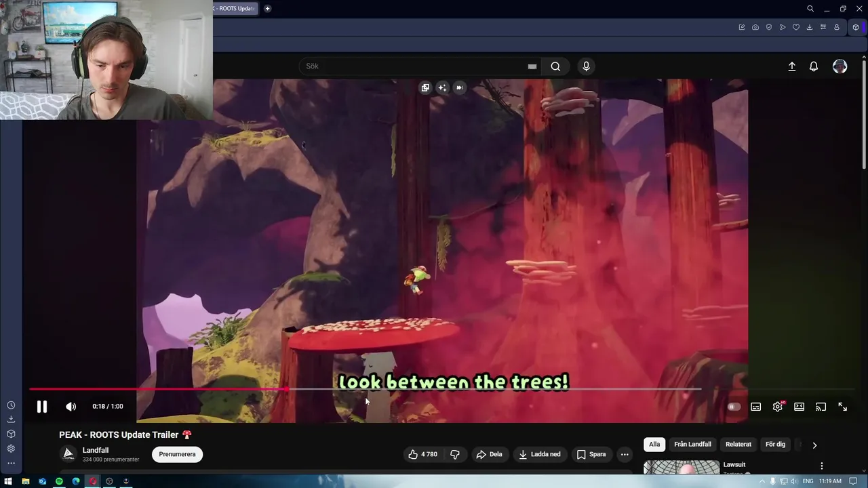Click the sparkle overlay icon above video
This screenshot has width=868, height=488.
[x=442, y=87]
